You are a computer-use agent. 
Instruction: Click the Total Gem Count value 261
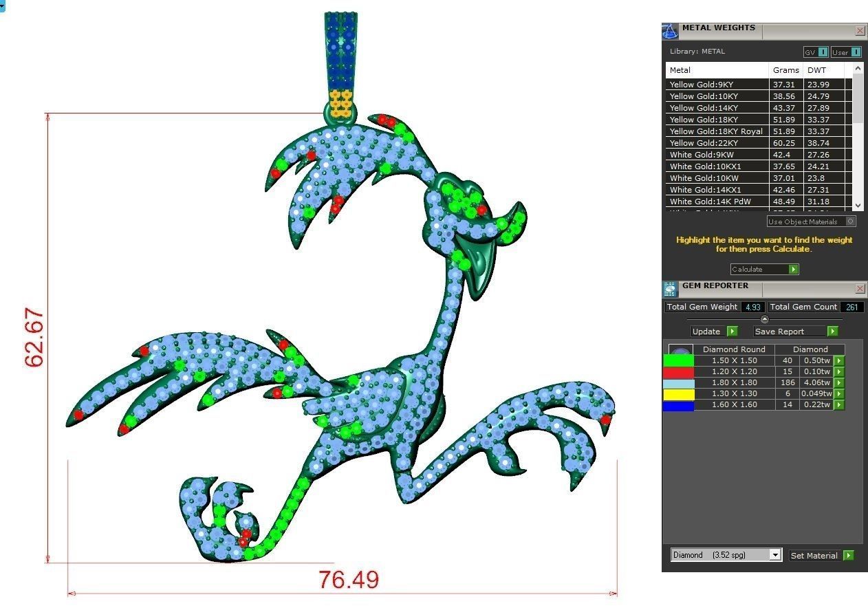(x=851, y=307)
